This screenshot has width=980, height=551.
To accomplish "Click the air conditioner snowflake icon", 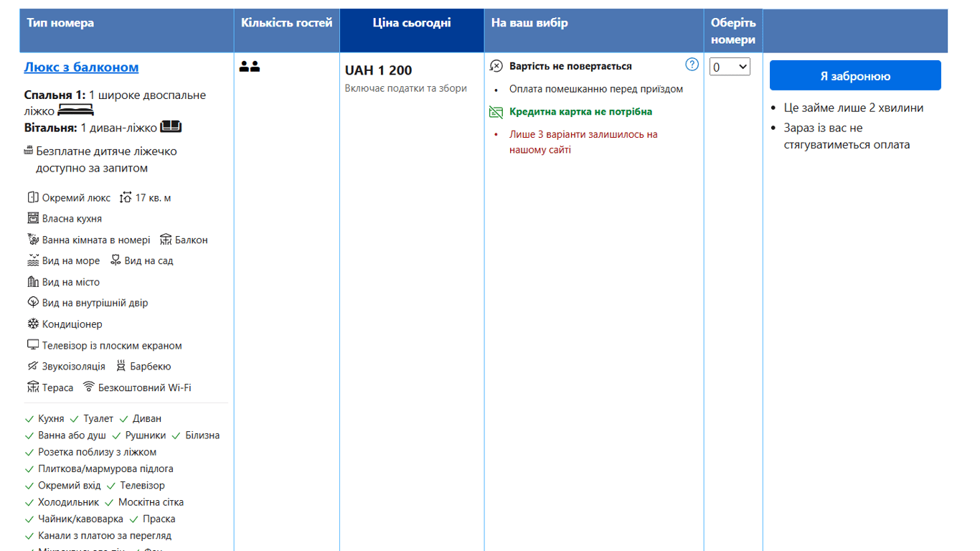I will coord(33,324).
